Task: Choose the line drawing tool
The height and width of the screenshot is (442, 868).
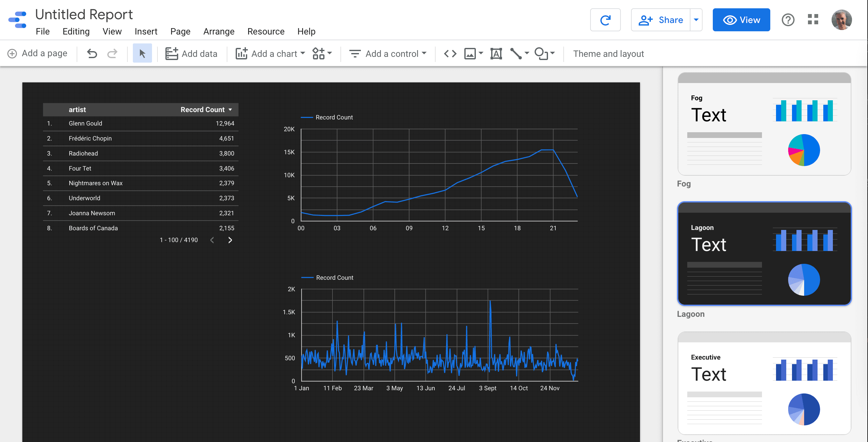Action: tap(516, 54)
